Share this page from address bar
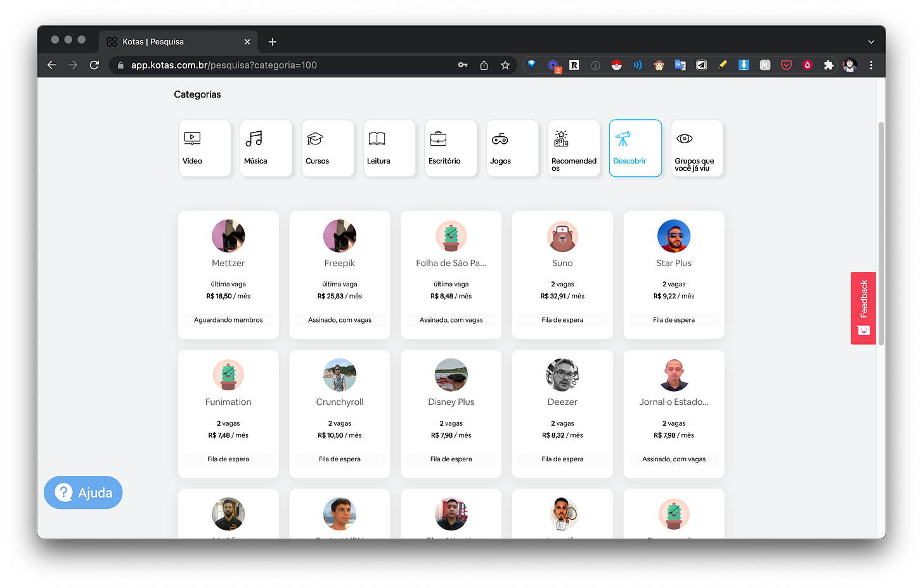923x588 pixels. 484,65
